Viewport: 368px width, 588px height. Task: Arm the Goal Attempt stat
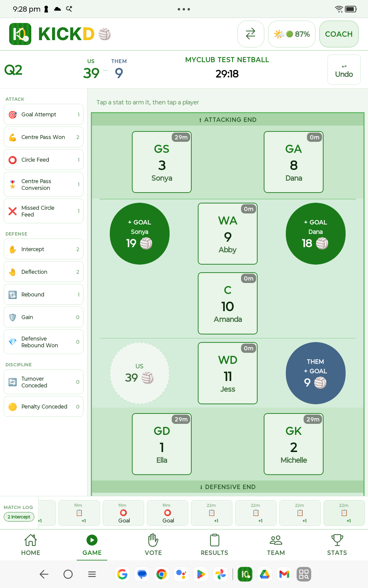click(x=44, y=114)
